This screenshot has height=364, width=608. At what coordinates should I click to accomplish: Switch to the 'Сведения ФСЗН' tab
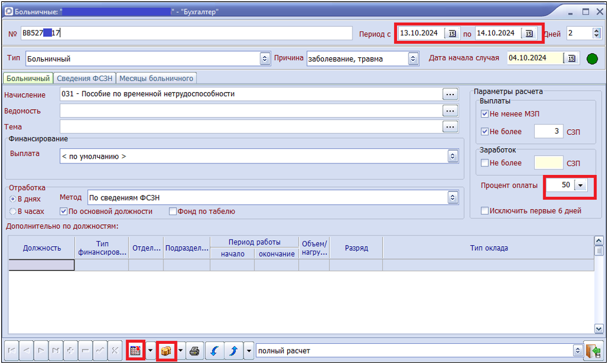click(x=84, y=78)
